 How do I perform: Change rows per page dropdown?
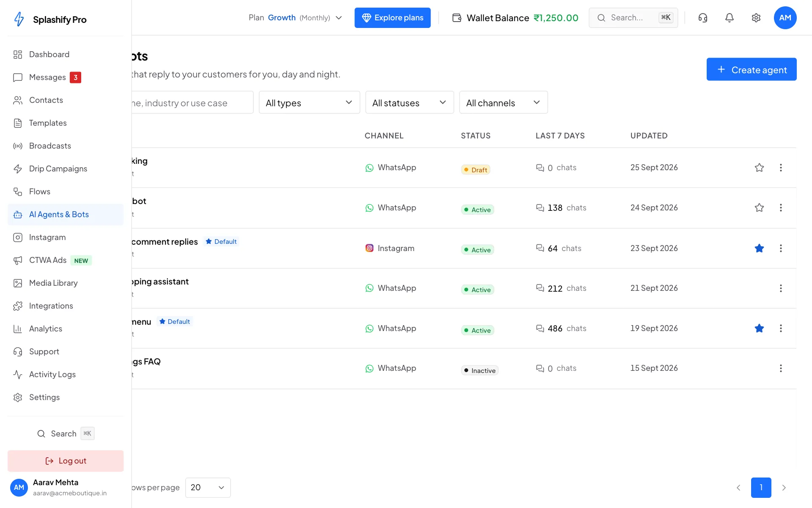pos(208,488)
